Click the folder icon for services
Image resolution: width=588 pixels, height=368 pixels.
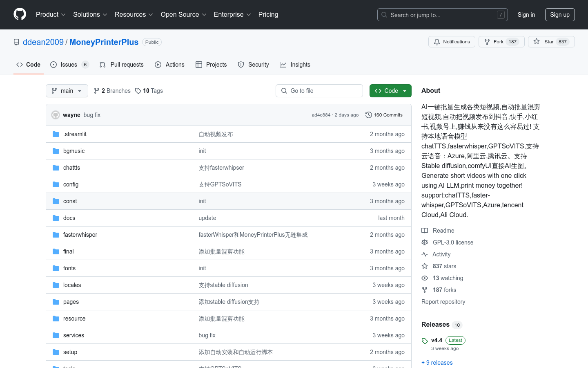pos(56,335)
